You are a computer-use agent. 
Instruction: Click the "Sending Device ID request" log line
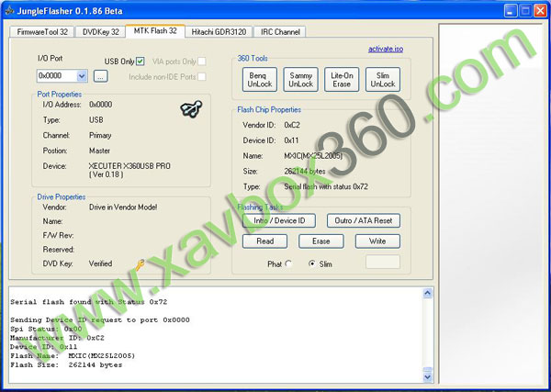[x=100, y=320]
